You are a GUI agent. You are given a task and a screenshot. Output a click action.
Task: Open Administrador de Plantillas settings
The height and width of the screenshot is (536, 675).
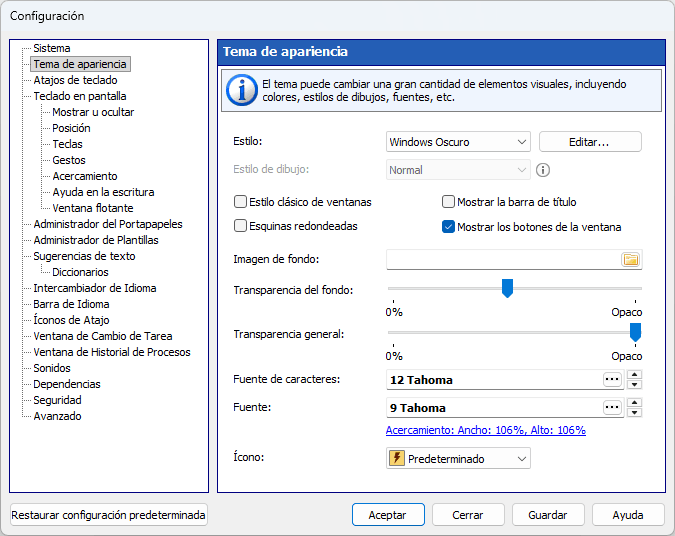point(96,240)
